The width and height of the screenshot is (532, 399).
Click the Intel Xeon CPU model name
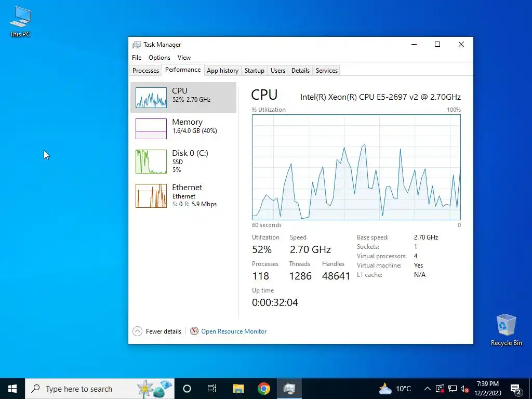tap(380, 97)
